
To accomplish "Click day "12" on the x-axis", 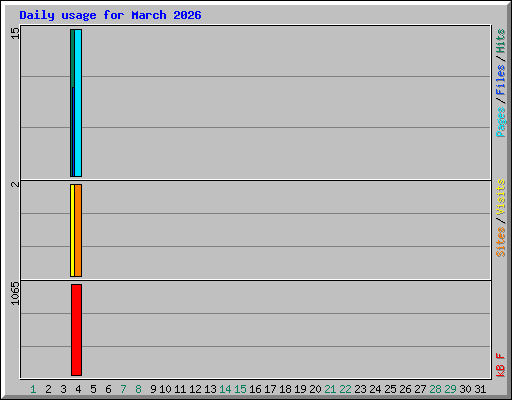I will pyautogui.click(x=195, y=389).
